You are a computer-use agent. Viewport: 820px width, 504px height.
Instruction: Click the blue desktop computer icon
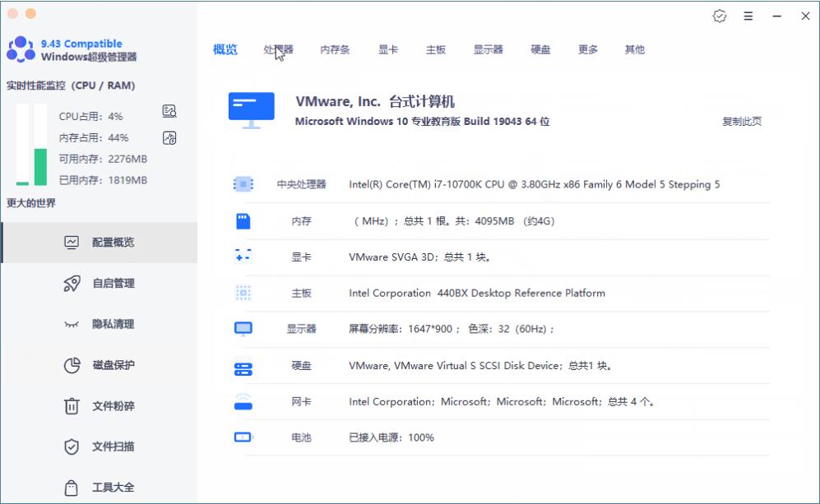click(x=252, y=110)
